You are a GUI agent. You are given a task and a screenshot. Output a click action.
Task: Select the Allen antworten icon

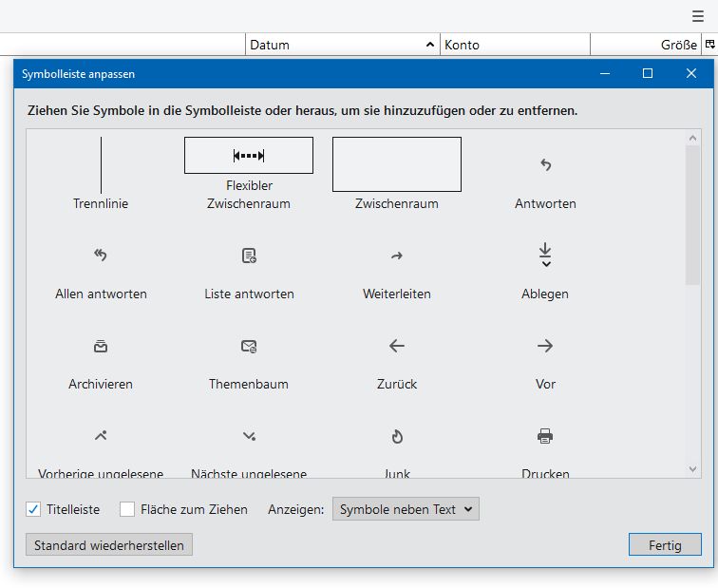pyautogui.click(x=101, y=256)
